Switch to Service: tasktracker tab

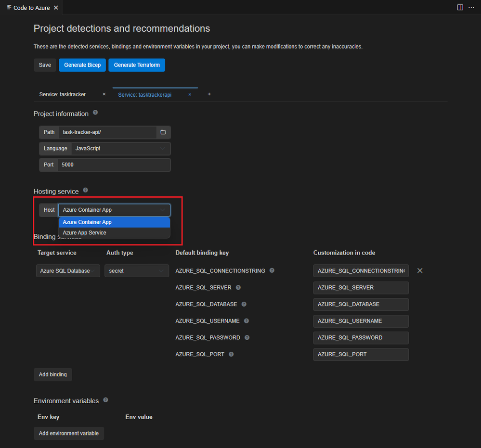pyautogui.click(x=62, y=94)
